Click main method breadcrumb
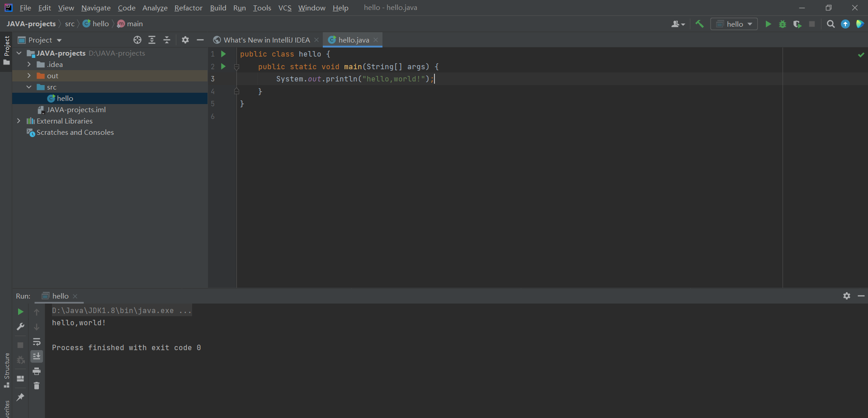This screenshot has height=418, width=868. (130, 24)
